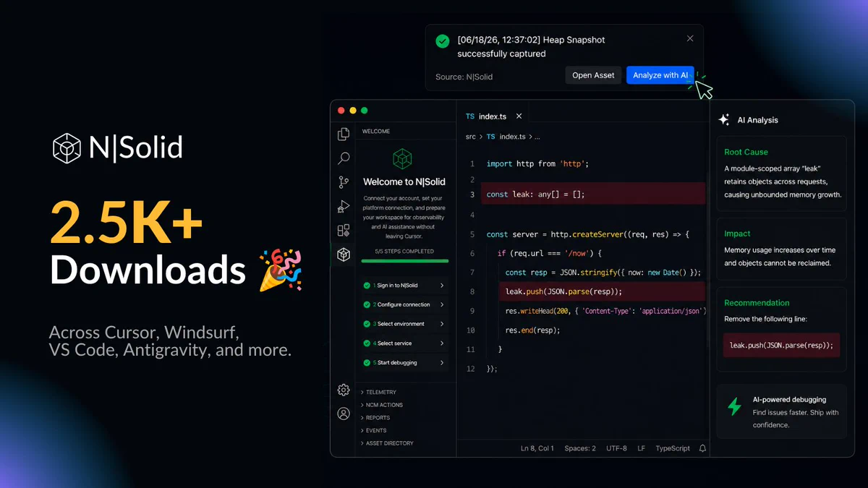Click the TS icon on the index.ts tab
Screen dimensions: 868x488
pos(470,116)
